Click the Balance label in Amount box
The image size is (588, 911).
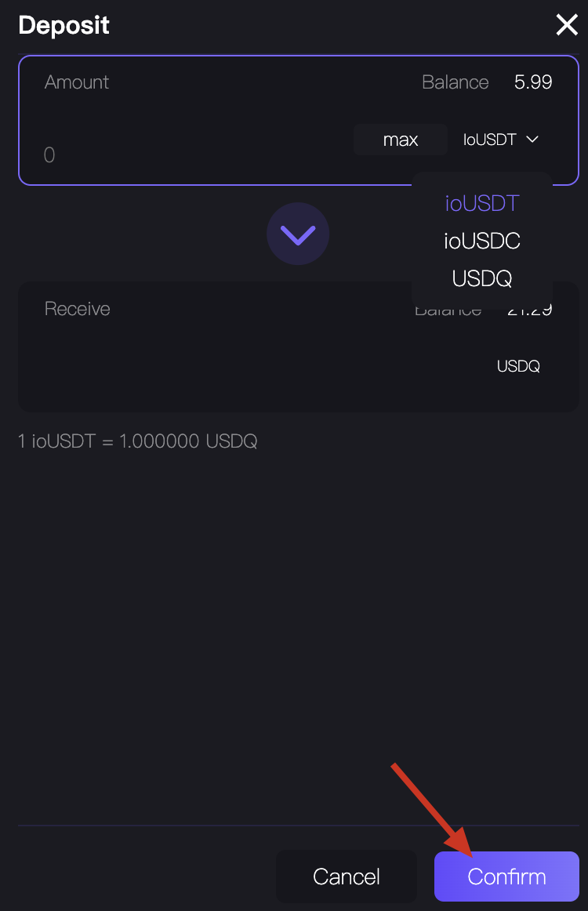point(455,82)
